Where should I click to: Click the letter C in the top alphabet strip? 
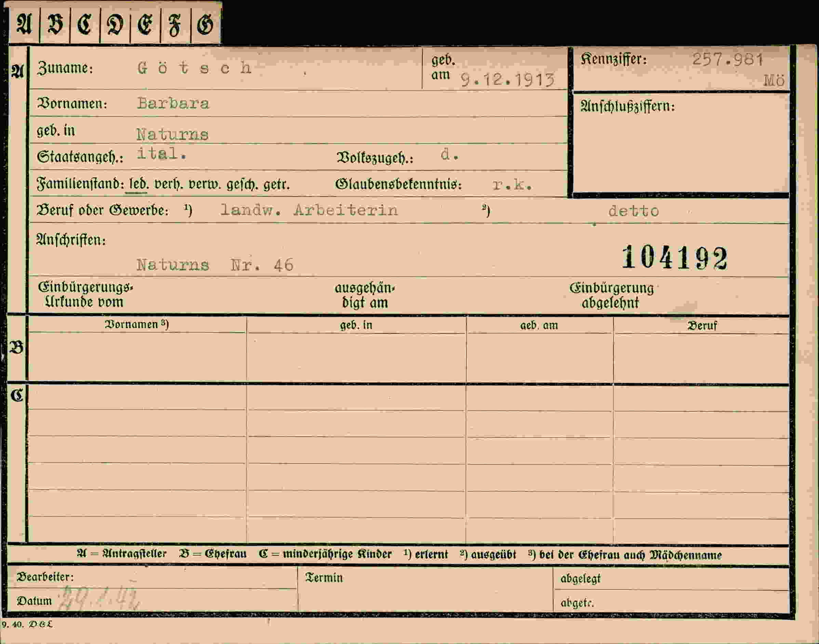point(85,25)
